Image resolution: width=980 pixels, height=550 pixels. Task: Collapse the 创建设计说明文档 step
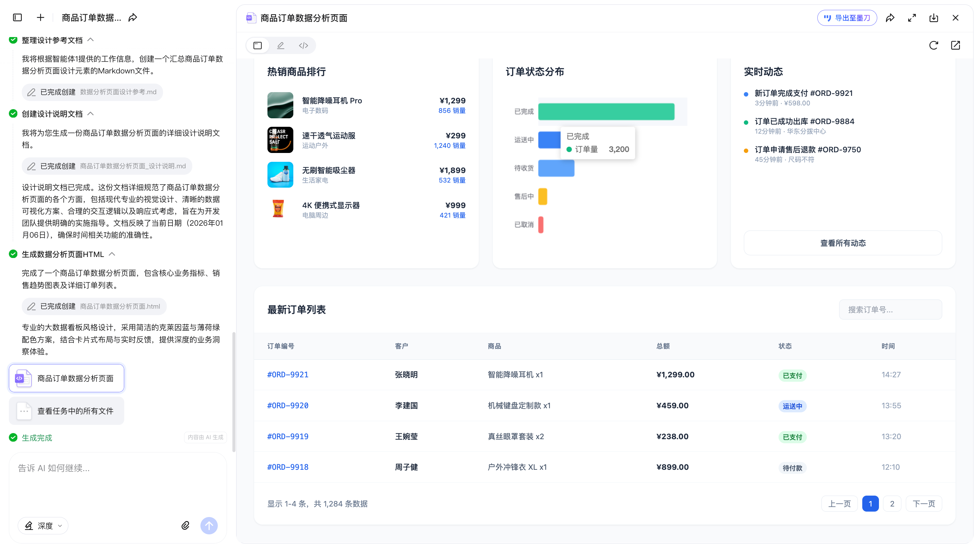pyautogui.click(x=91, y=114)
